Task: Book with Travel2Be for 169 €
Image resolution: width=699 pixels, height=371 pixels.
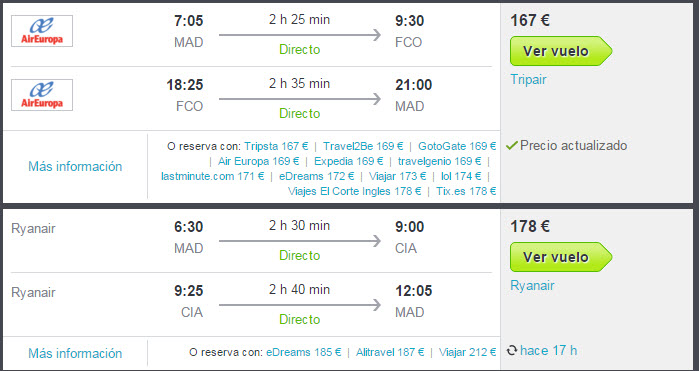Action: pyautogui.click(x=363, y=146)
